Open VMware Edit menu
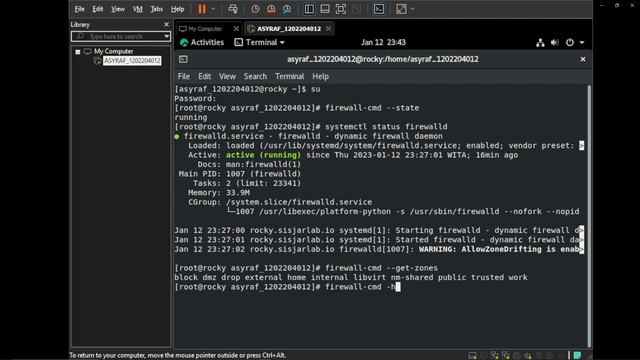The width and height of the screenshot is (640, 360). [x=98, y=9]
